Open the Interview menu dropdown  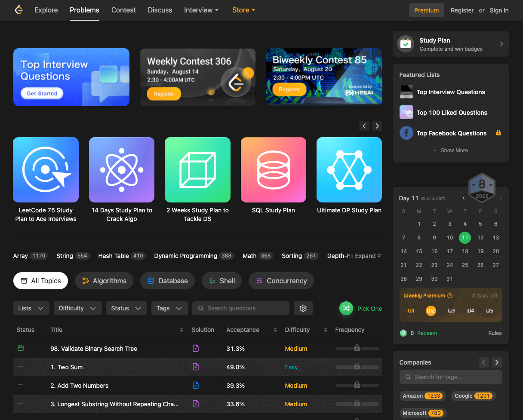click(x=201, y=10)
